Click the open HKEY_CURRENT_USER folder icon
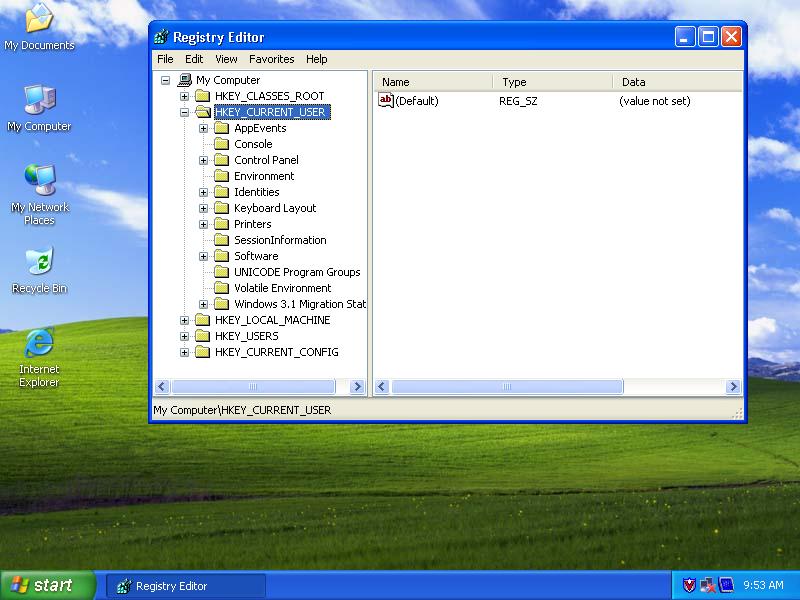 pyautogui.click(x=203, y=112)
